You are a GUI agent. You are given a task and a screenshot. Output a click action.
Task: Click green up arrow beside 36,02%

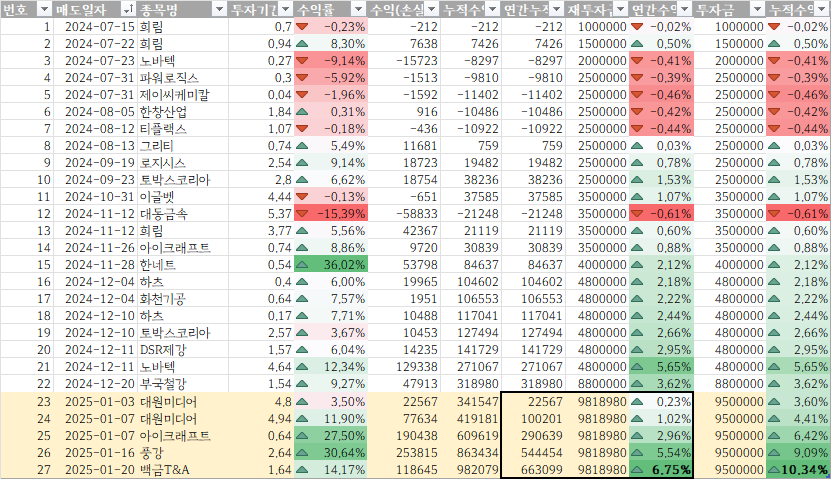(302, 264)
